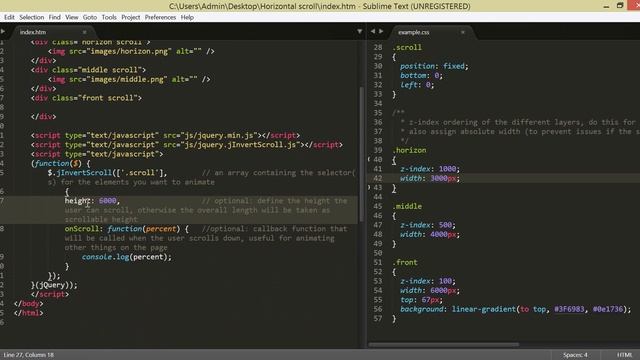Restore down the Sublime Text window
The height and width of the screenshot is (360, 640).
[x=620, y=5]
